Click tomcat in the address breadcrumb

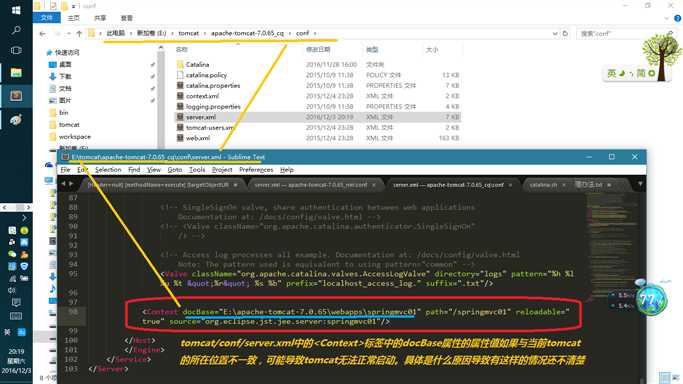(x=188, y=33)
